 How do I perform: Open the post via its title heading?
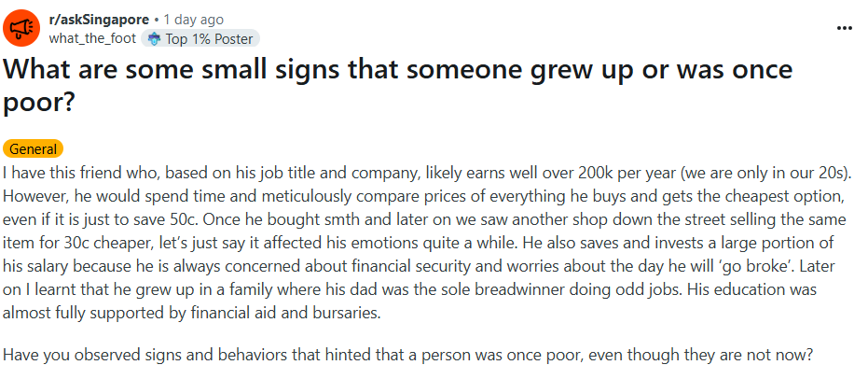coord(397,85)
